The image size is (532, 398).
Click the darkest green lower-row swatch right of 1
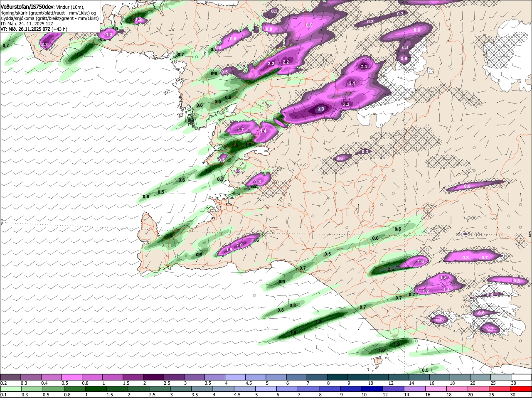96,389
